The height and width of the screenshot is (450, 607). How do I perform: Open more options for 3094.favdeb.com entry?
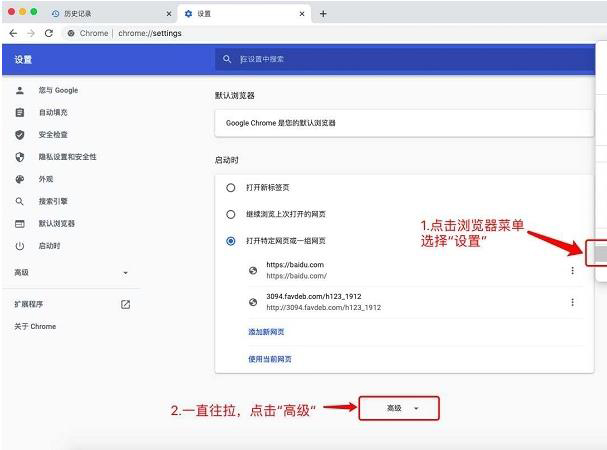click(572, 302)
